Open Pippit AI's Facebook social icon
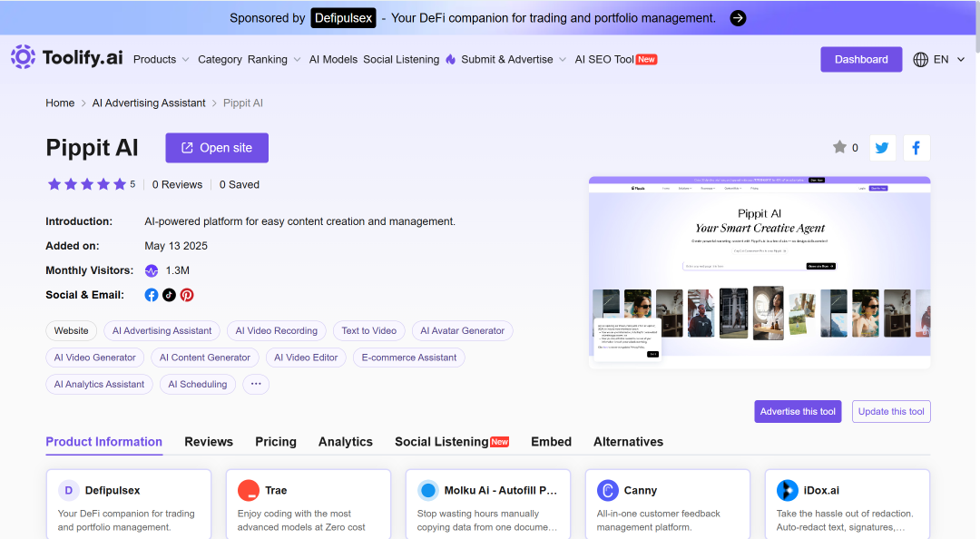This screenshot has height=539, width=980. [x=152, y=295]
